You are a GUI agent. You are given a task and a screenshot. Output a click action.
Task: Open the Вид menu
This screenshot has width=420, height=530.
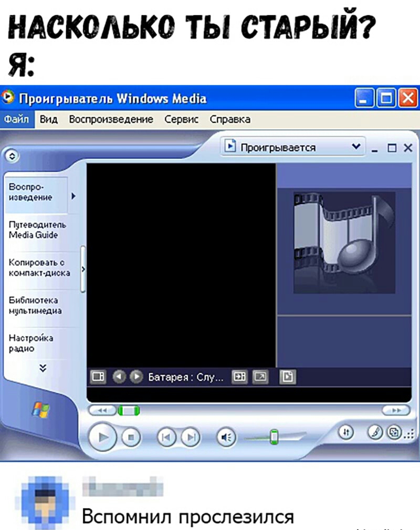(x=49, y=119)
